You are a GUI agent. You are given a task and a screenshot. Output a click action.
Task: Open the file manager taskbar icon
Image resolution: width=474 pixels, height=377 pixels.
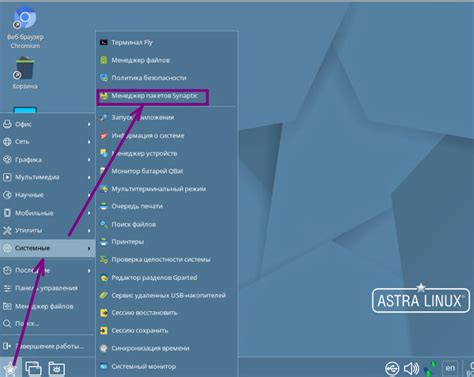tap(57, 368)
